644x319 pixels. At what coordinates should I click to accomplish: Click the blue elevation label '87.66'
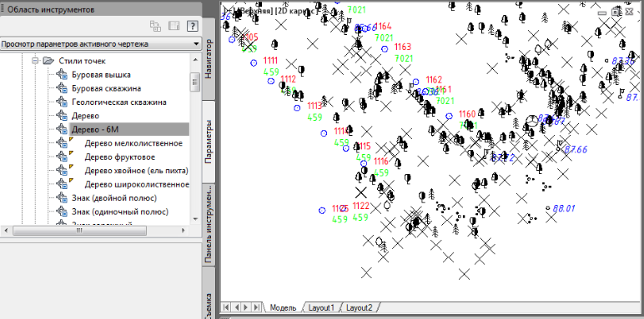pos(576,149)
